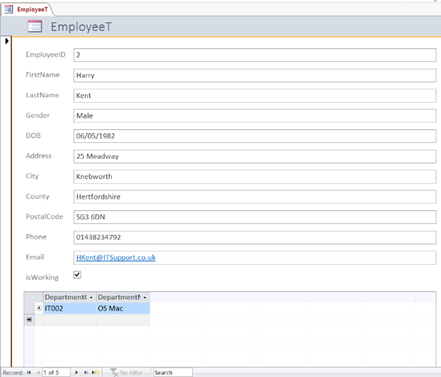The image size is (441, 377).
Task: Go to the first record navigation button
Action: coord(29,372)
